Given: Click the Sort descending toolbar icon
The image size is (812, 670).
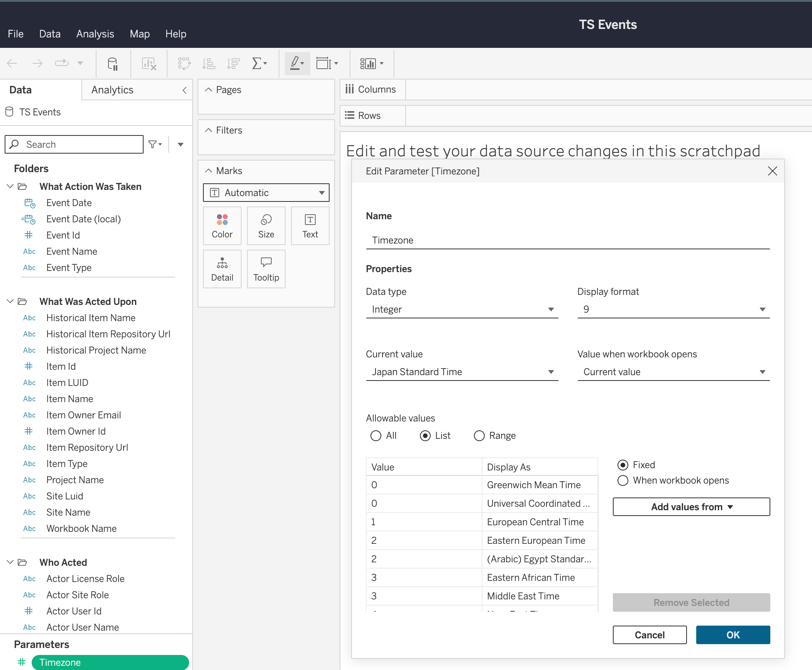Looking at the screenshot, I should [x=233, y=64].
